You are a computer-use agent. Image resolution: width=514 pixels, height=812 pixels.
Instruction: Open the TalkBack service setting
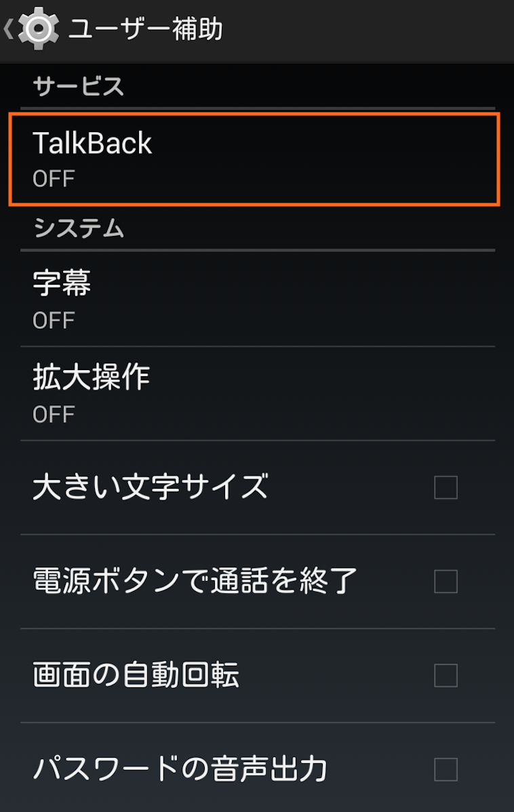tap(254, 159)
